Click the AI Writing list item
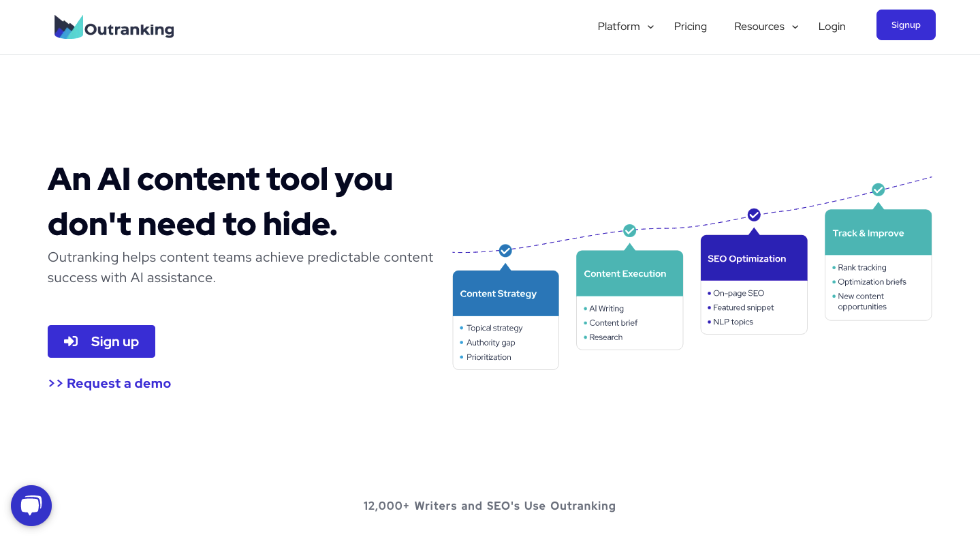 tap(604, 309)
